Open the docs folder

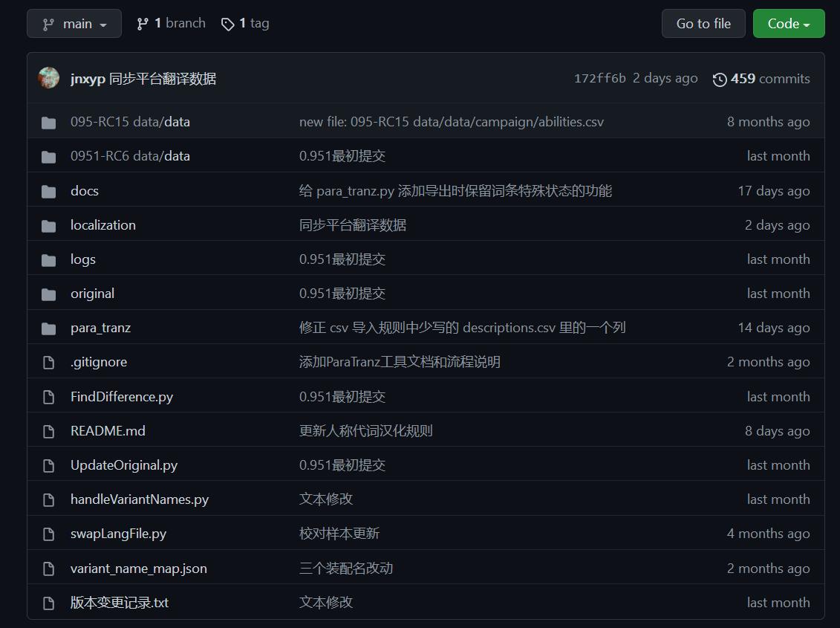click(x=84, y=190)
